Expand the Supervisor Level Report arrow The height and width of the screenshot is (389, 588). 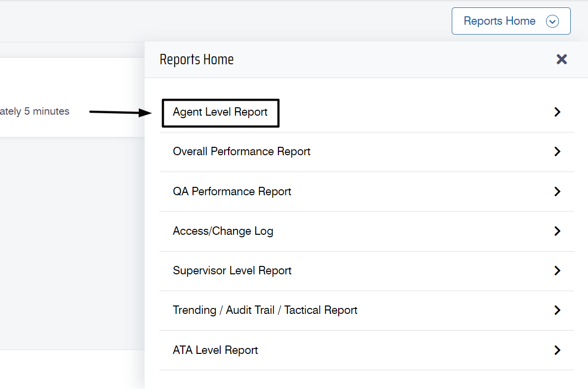[x=557, y=271]
